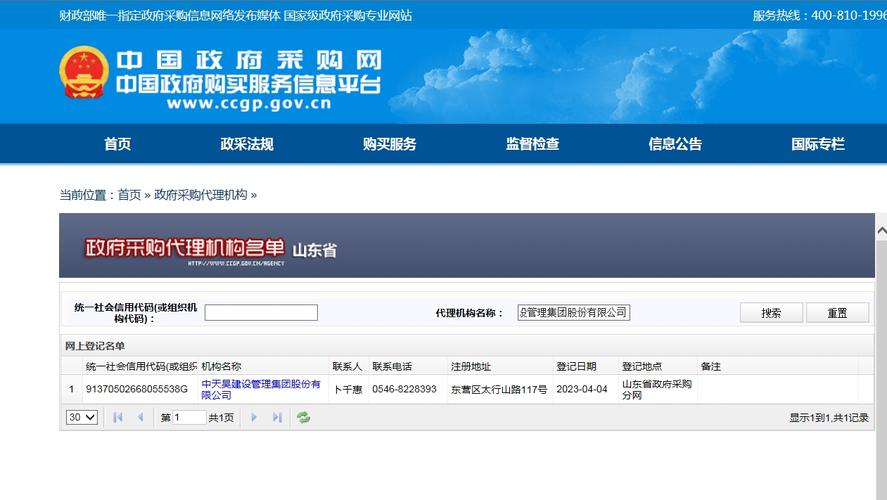Click the 登记地点 column header
The image size is (887, 500).
(642, 367)
